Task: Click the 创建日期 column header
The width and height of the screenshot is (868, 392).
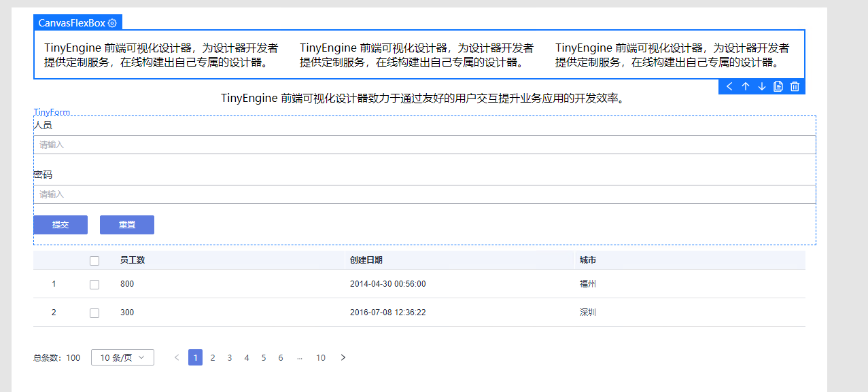Action: click(x=366, y=260)
